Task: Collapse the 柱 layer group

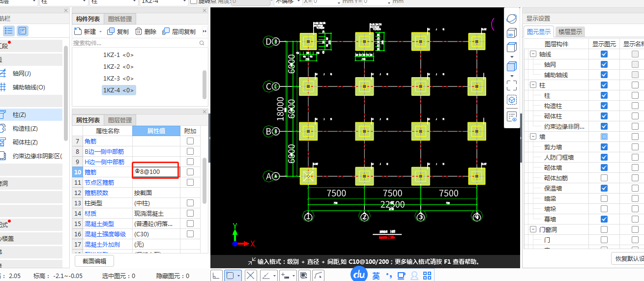Action: coord(533,85)
